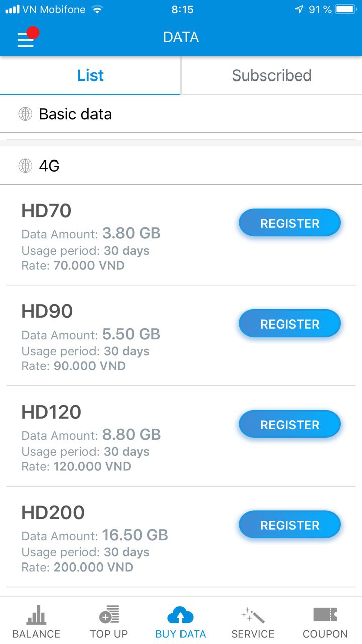The image size is (362, 644).
Task: Tap the HD120 package name
Action: coord(51,412)
